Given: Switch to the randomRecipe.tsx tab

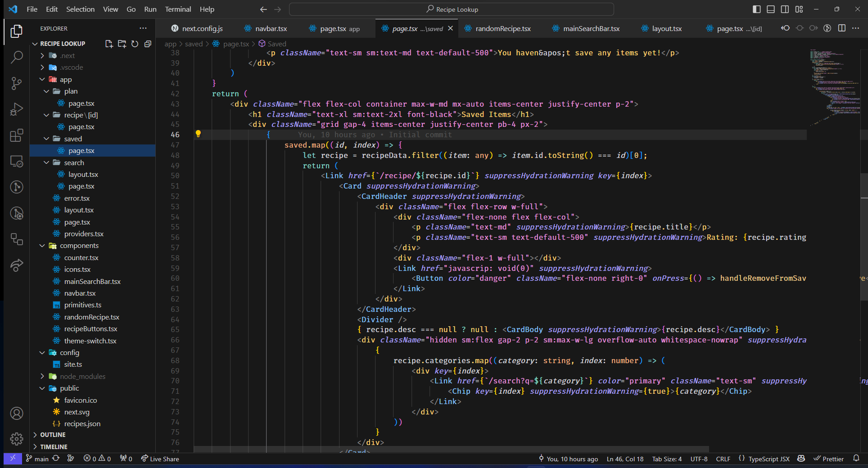Looking at the screenshot, I should click(x=502, y=28).
